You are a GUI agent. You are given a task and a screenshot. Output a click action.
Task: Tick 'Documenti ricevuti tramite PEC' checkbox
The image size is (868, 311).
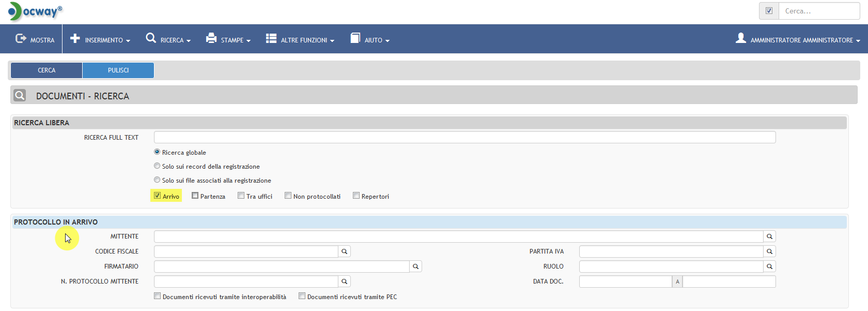point(302,296)
